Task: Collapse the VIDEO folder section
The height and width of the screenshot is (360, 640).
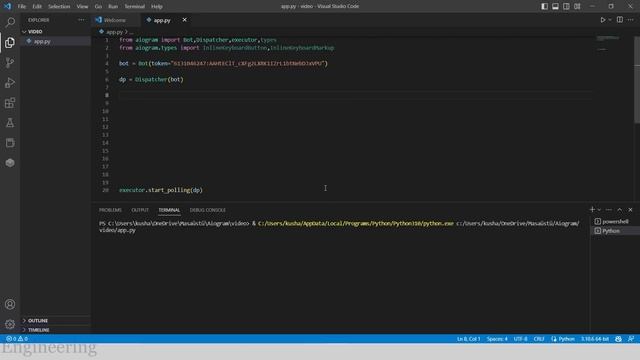Action: [56, 31]
